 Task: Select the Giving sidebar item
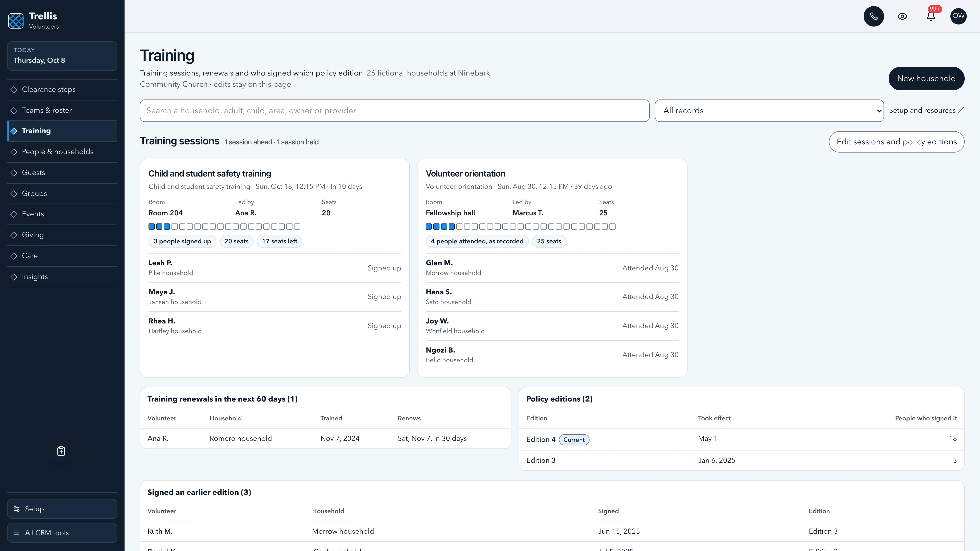click(62, 235)
